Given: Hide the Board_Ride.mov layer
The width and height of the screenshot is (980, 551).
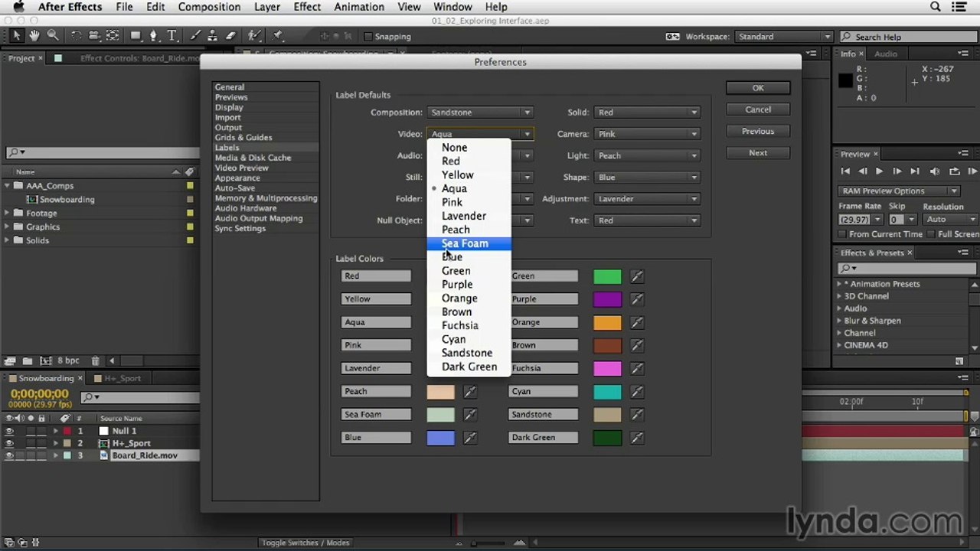Looking at the screenshot, I should click(x=9, y=455).
